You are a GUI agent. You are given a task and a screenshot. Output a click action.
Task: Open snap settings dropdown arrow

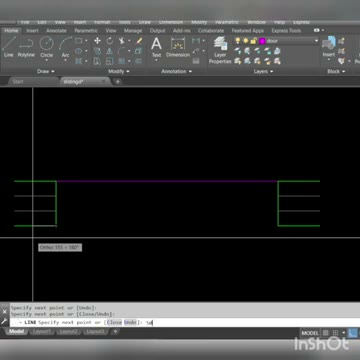(343, 333)
